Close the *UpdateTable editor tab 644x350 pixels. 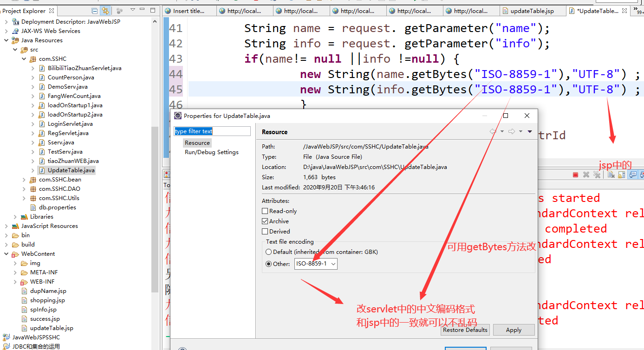tap(625, 11)
